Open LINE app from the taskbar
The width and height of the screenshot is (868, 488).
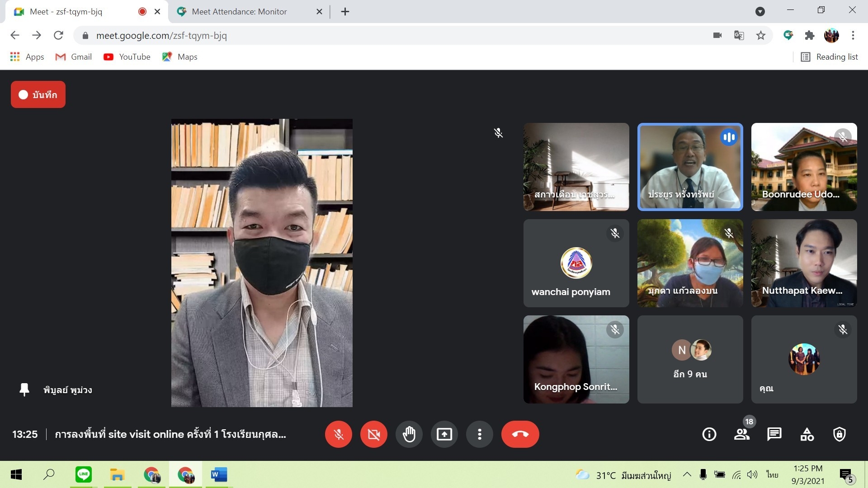(x=84, y=474)
